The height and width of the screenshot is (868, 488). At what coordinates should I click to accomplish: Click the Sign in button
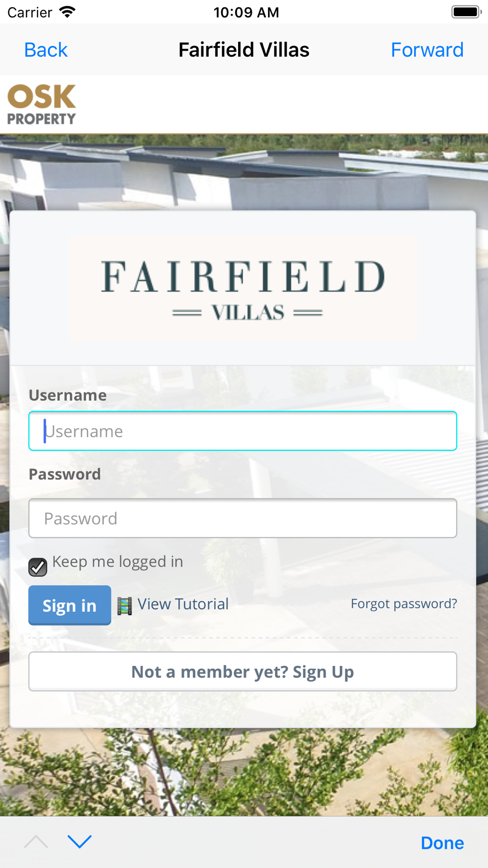click(x=70, y=605)
